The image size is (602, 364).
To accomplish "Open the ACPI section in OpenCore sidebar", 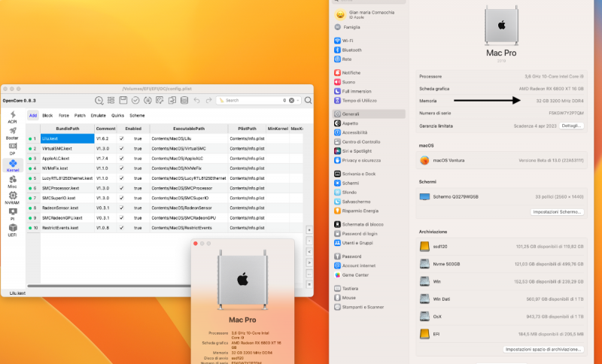I will pyautogui.click(x=12, y=117).
